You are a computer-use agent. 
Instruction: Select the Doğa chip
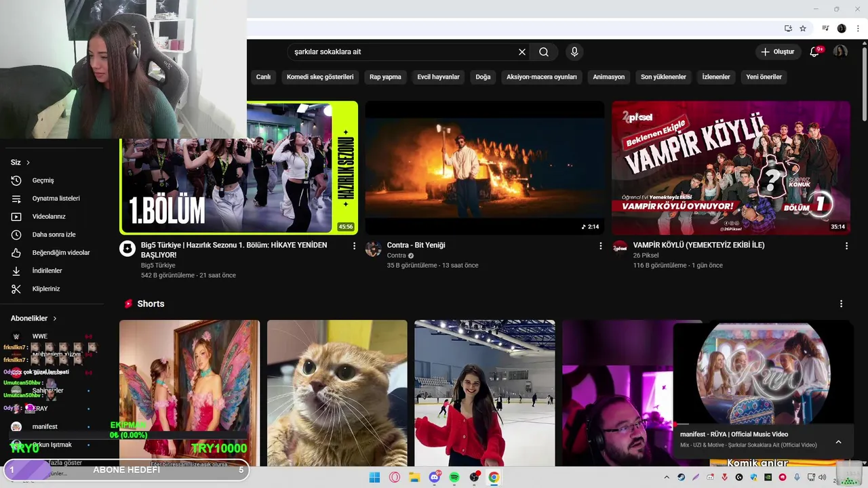483,77
